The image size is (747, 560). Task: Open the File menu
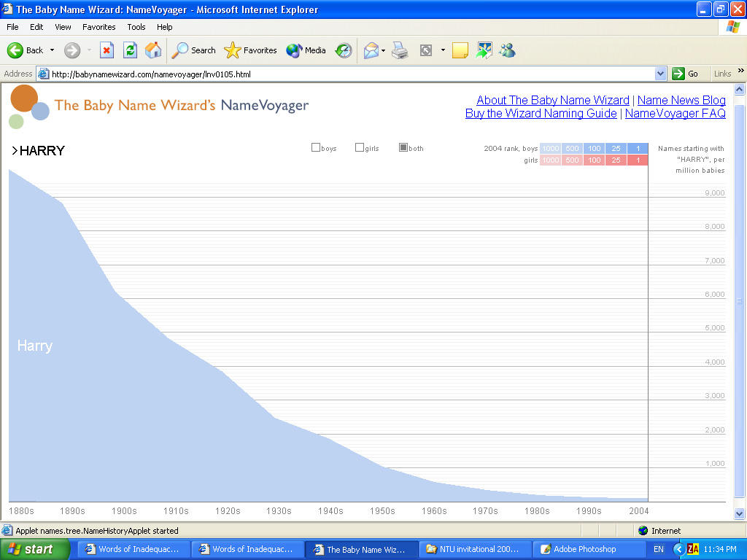12,27
